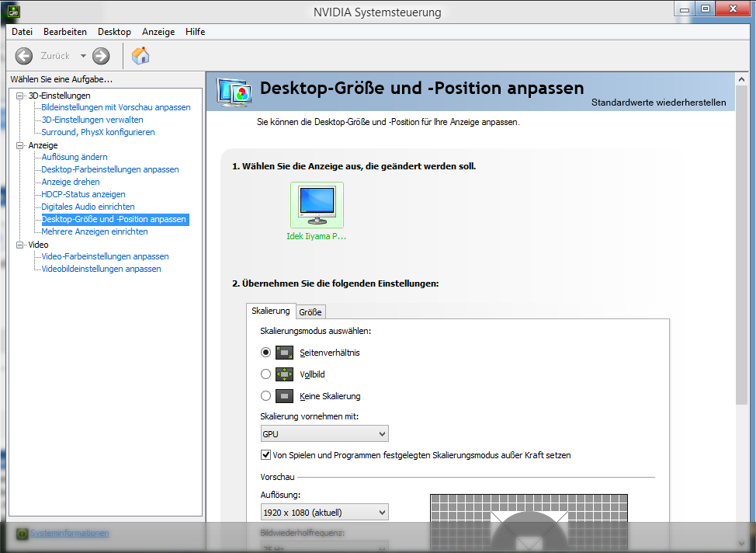Collapse the Anzeige tree node
This screenshot has width=756, height=553.
point(19,145)
